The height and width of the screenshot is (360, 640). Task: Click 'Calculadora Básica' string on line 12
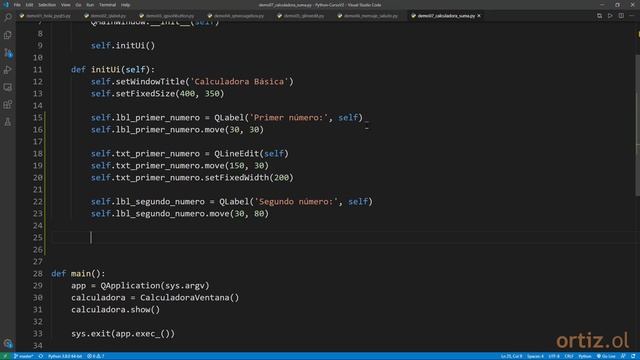(239, 82)
